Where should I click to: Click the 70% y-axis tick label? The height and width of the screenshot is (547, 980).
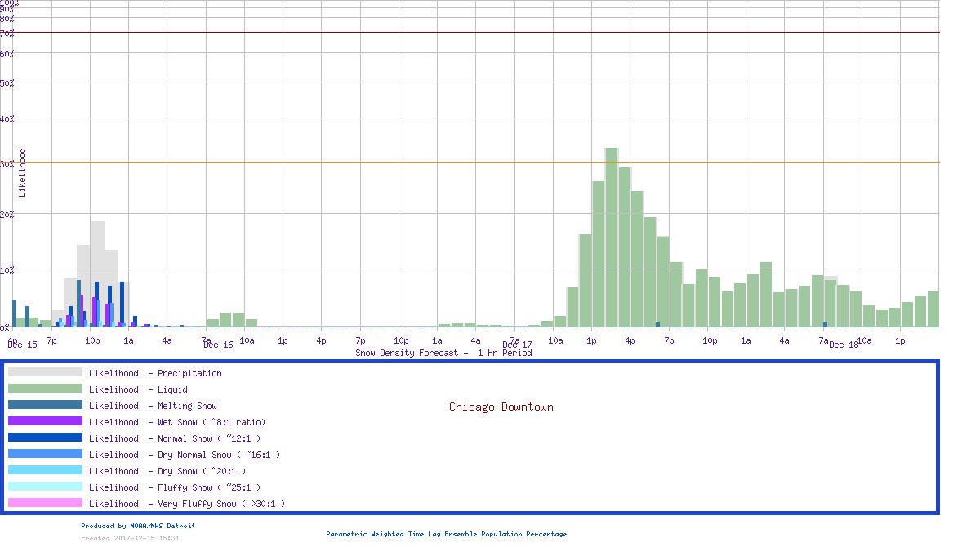click(x=7, y=33)
